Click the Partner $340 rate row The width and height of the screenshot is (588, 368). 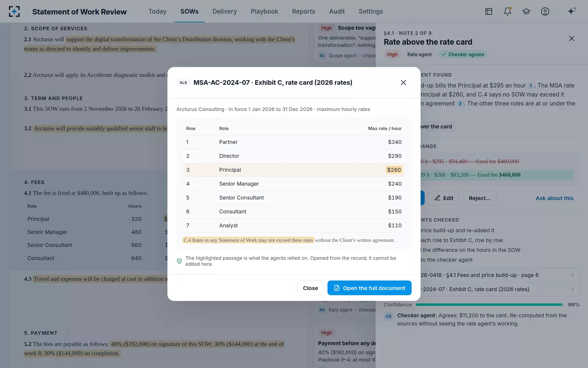tap(294, 142)
